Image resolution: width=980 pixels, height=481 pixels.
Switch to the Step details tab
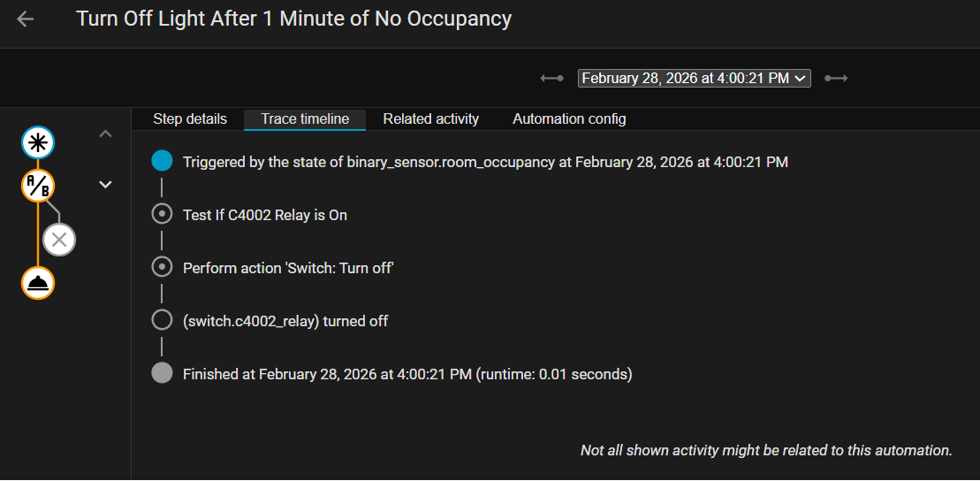point(190,119)
